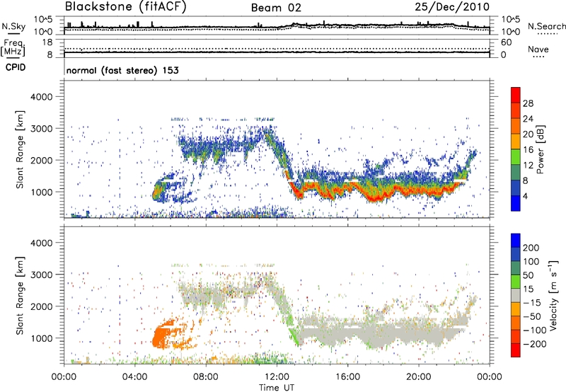Click the '-50' value on velocity colorbar
Screen dimensions: 566x392
pos(532,316)
